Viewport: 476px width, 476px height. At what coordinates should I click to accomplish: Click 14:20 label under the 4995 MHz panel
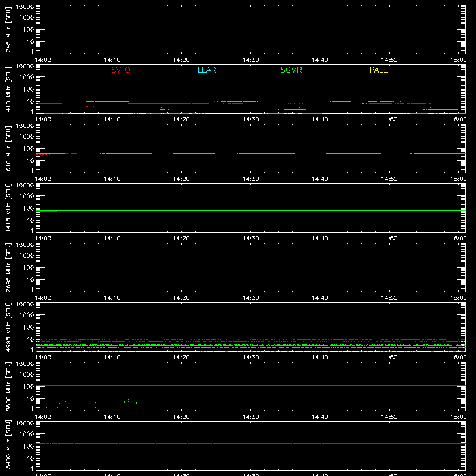[181, 358]
